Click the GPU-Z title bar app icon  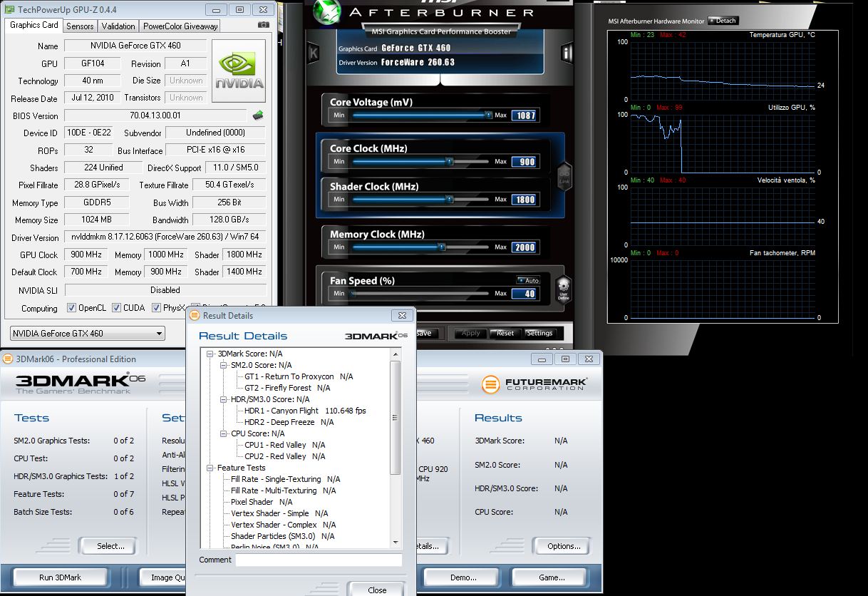click(x=9, y=9)
